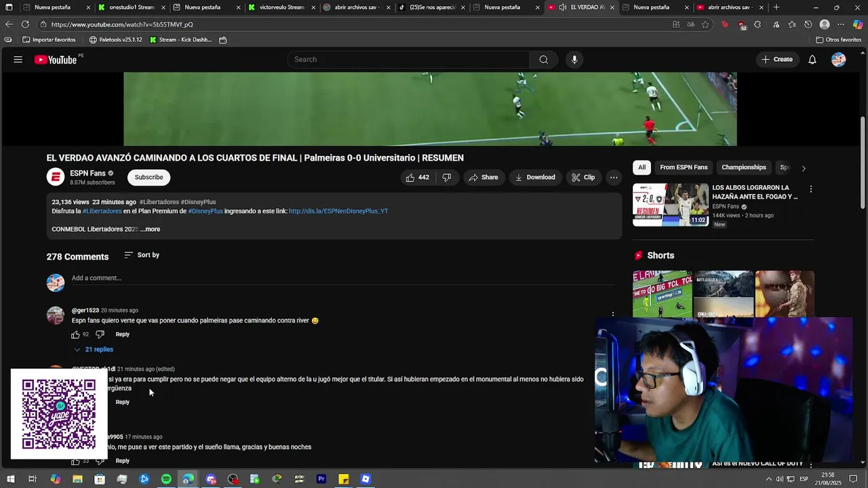Open the Windows Start menu
Image resolution: width=868 pixels, height=488 pixels.
tap(9, 479)
